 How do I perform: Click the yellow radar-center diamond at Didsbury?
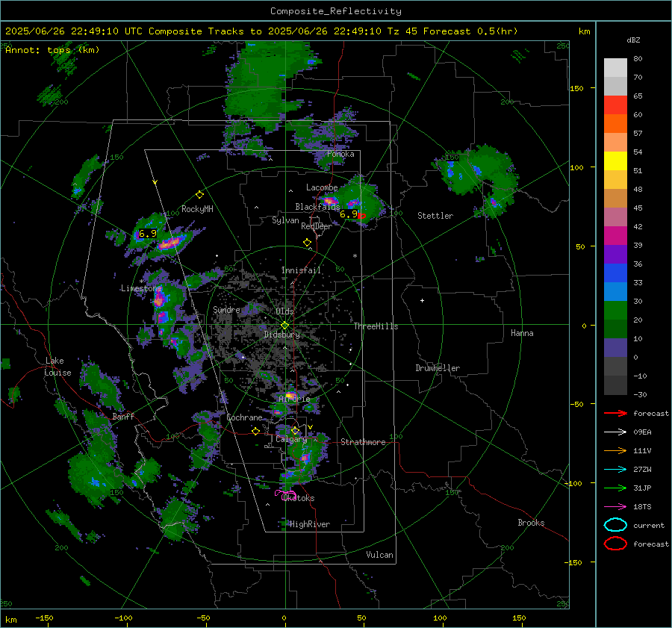point(284,326)
